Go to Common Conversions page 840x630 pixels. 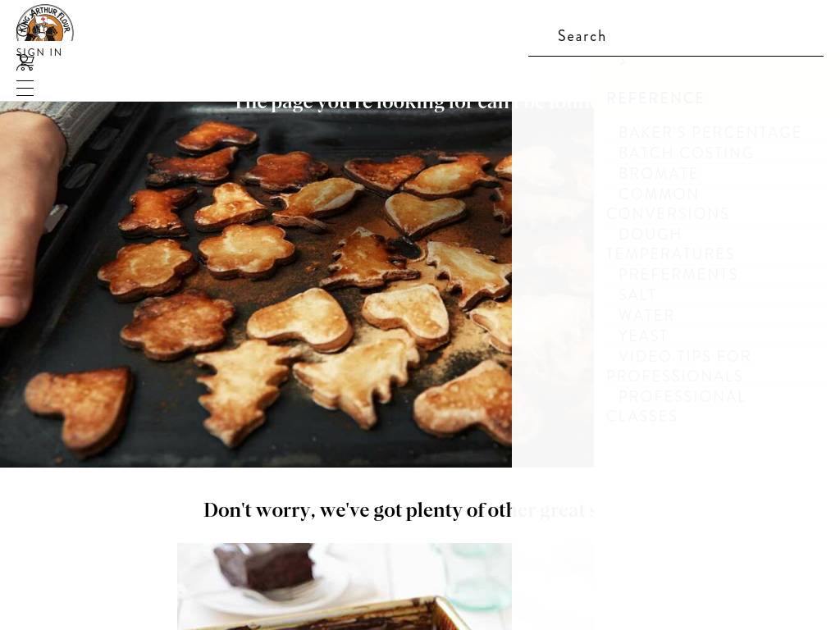(x=668, y=203)
